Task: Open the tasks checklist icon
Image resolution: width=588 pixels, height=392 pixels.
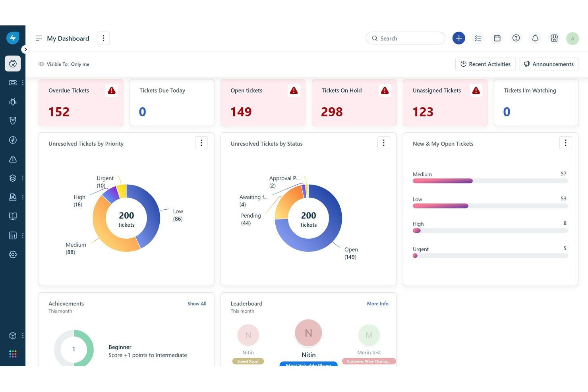Action: point(478,38)
